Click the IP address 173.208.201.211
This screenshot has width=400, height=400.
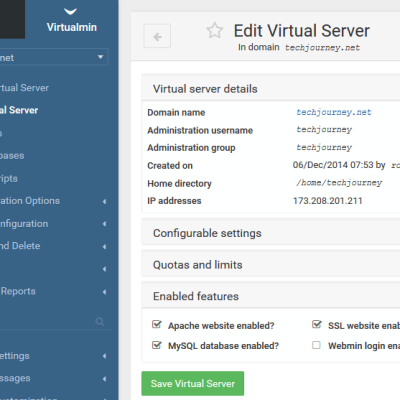(327, 201)
